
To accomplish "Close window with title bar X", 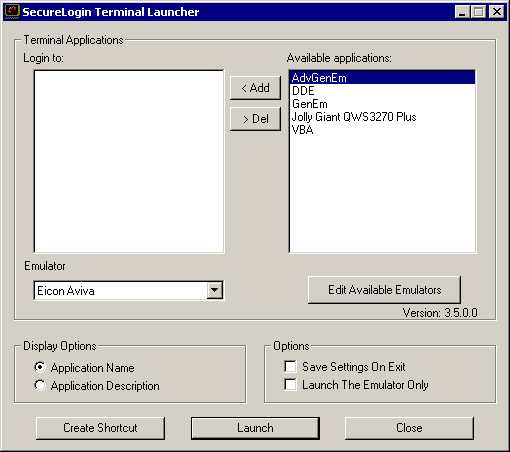I will point(497,12).
